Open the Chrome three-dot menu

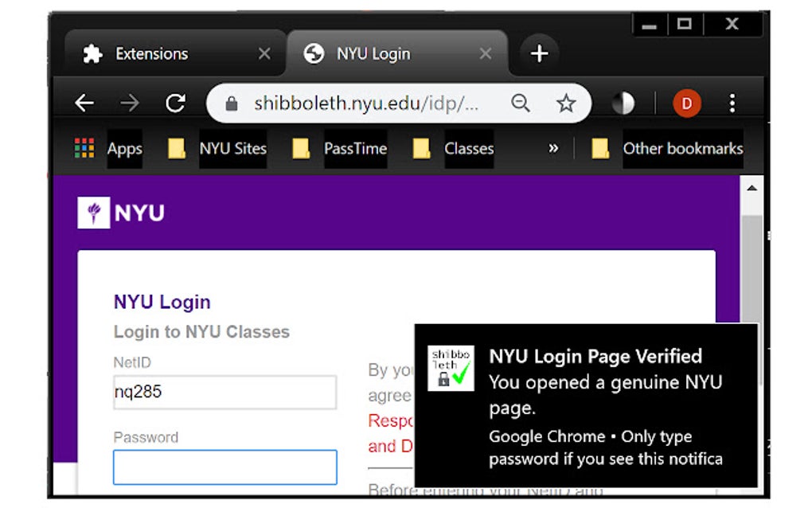(x=732, y=103)
